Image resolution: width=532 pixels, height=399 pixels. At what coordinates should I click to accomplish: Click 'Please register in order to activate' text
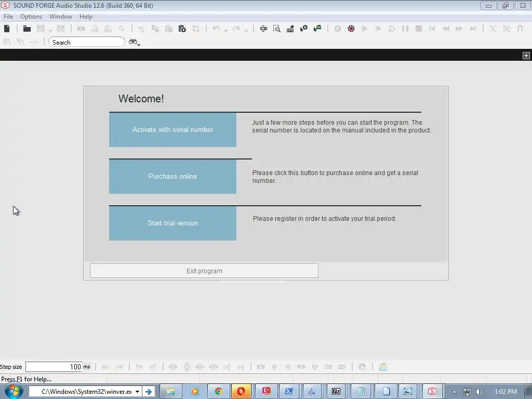324,219
